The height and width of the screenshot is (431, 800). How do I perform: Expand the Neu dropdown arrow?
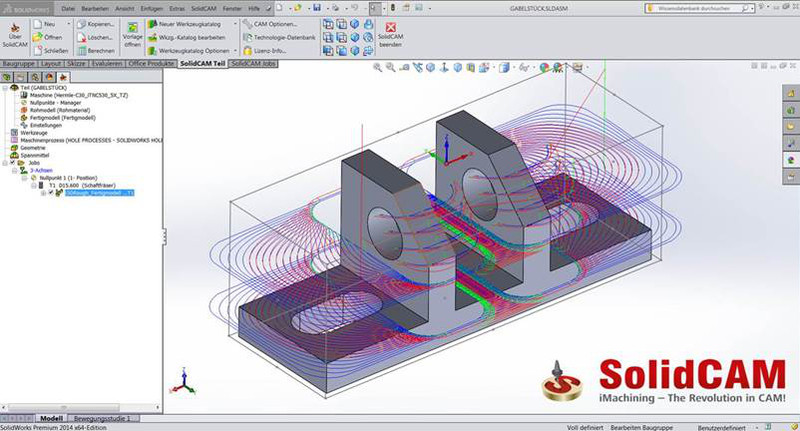68,24
